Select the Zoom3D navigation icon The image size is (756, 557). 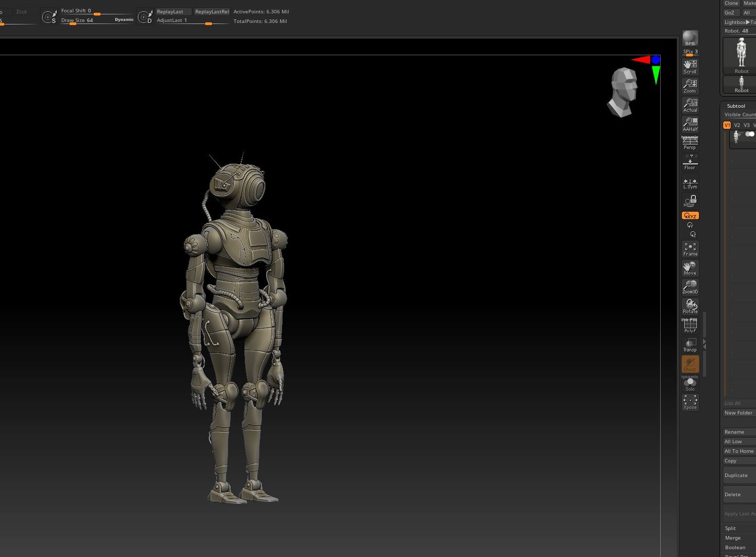pos(690,287)
